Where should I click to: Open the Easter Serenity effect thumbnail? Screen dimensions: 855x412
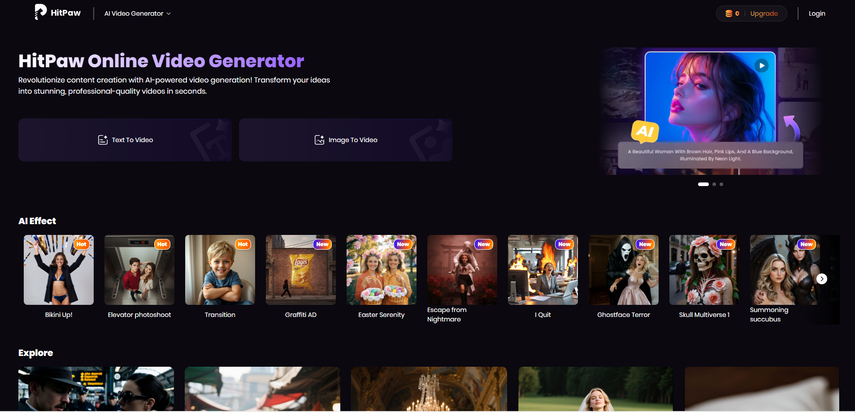point(382,270)
